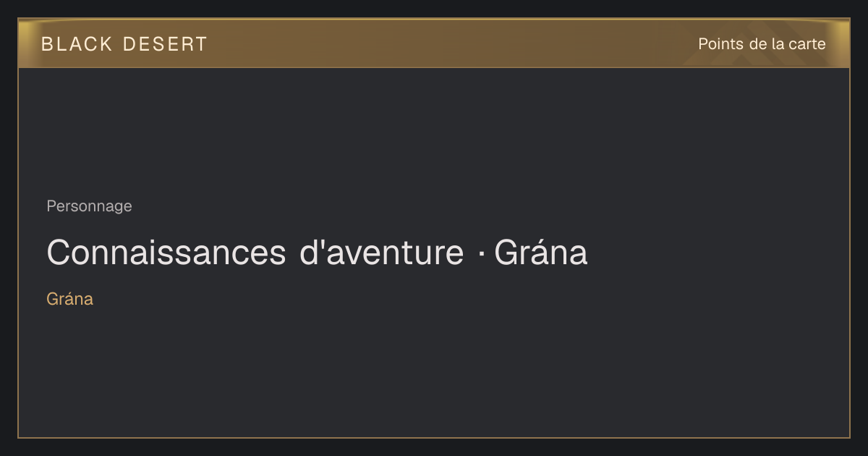868x456 pixels.
Task: Click the dark card body below the Grána subtitle
Action: [x=434, y=373]
